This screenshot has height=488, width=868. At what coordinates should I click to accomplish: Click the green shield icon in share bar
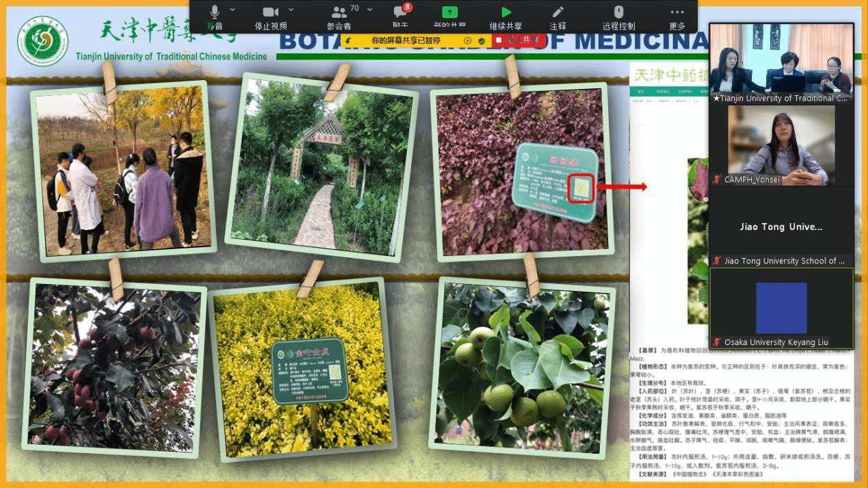(482, 41)
